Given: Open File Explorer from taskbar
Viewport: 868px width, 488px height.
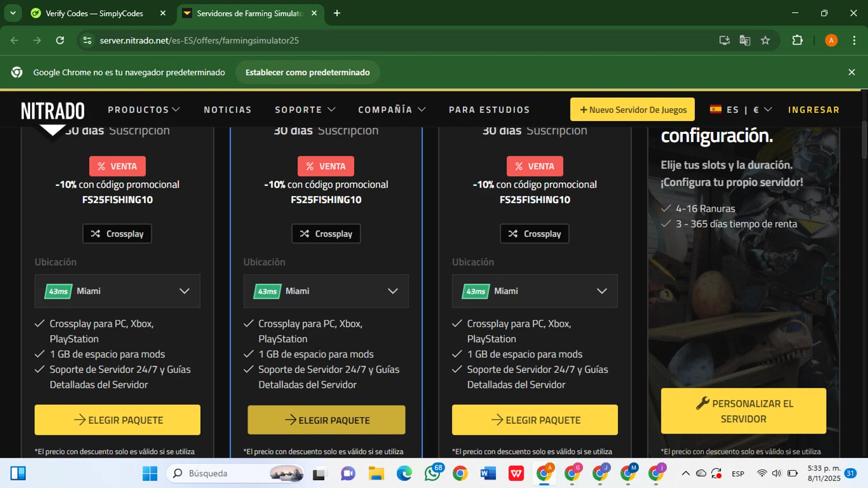Looking at the screenshot, I should tap(376, 474).
